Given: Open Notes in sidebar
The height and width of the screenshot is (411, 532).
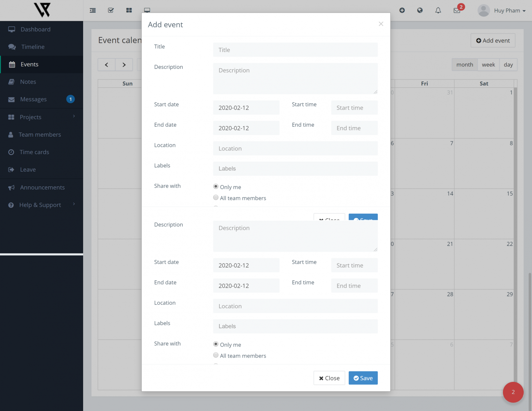Looking at the screenshot, I should coord(41,82).
